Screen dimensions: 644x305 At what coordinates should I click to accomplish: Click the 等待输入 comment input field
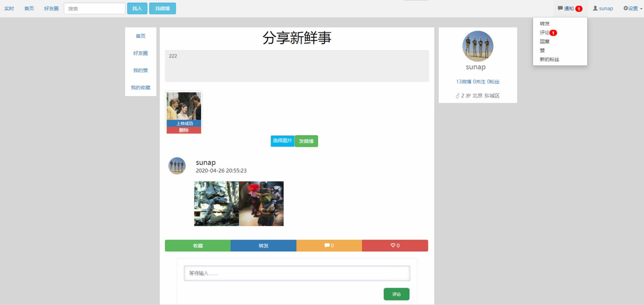pyautogui.click(x=297, y=273)
